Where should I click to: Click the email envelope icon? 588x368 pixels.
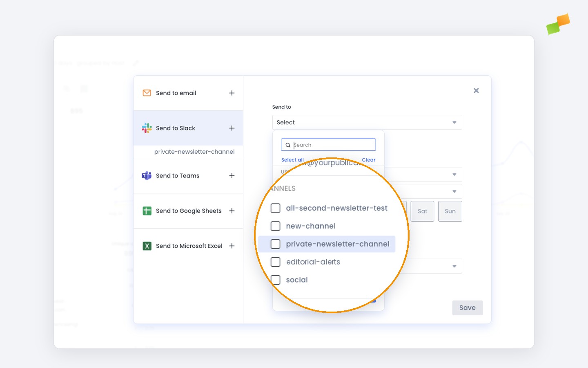147,93
